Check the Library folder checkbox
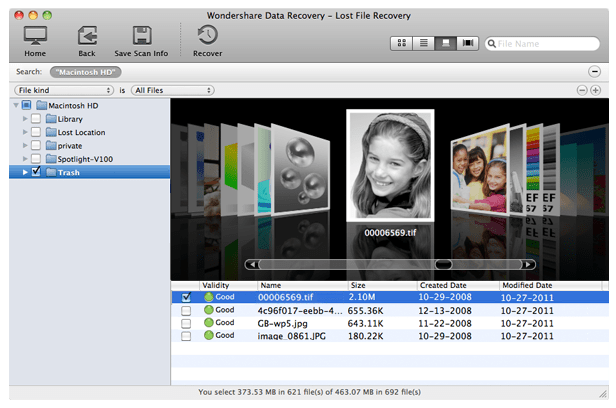This screenshot has width=616, height=408. 37,119
